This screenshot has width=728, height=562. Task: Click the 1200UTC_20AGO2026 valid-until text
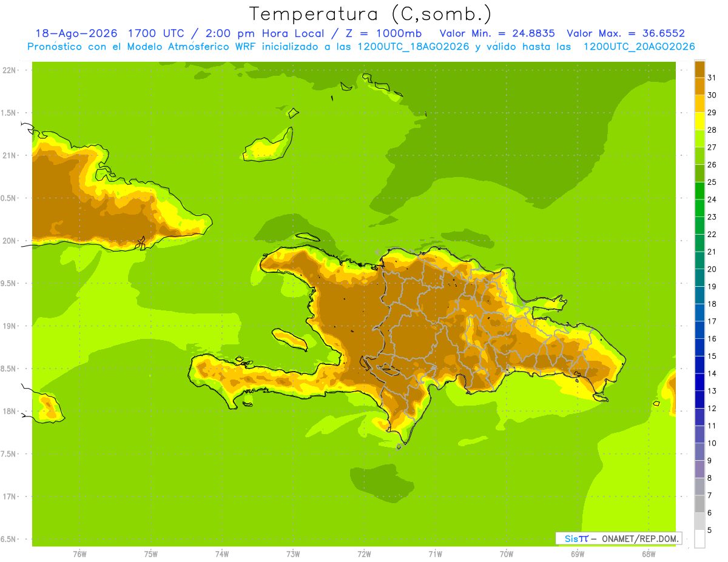[639, 46]
